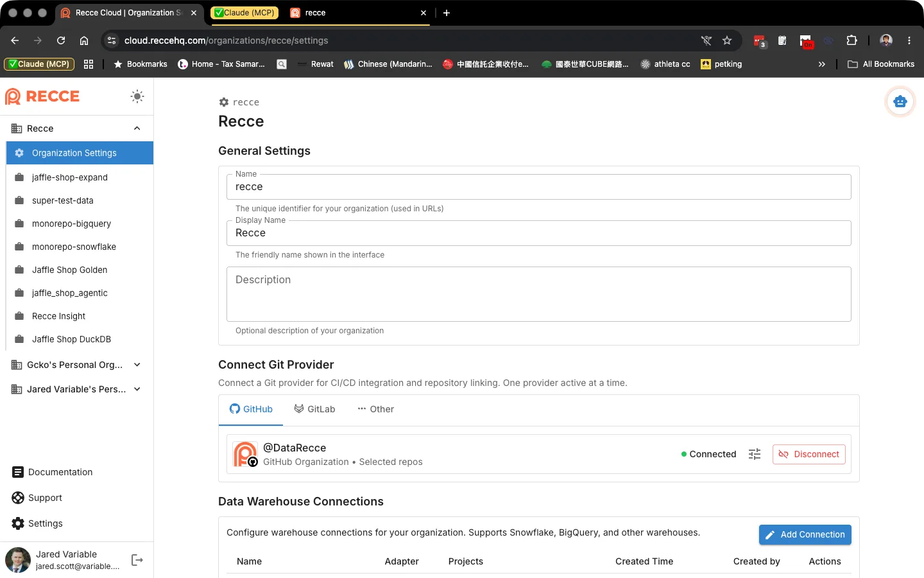Open Home - Tax Samar bookmark
The height and width of the screenshot is (578, 924).
(x=221, y=64)
